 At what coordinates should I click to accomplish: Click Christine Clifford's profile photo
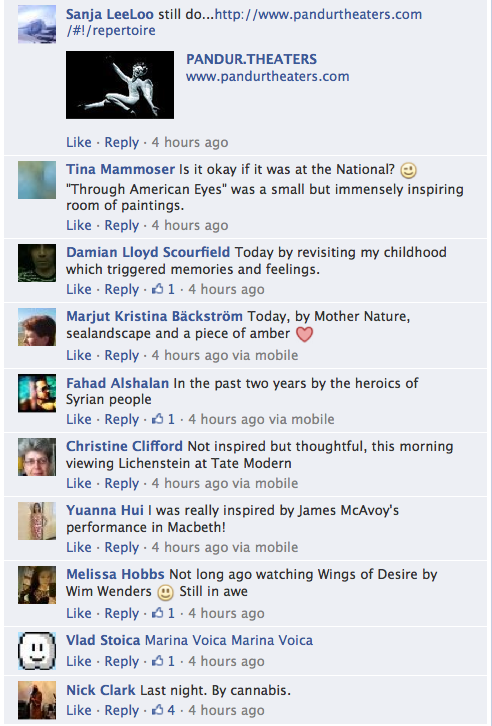pos(37,457)
